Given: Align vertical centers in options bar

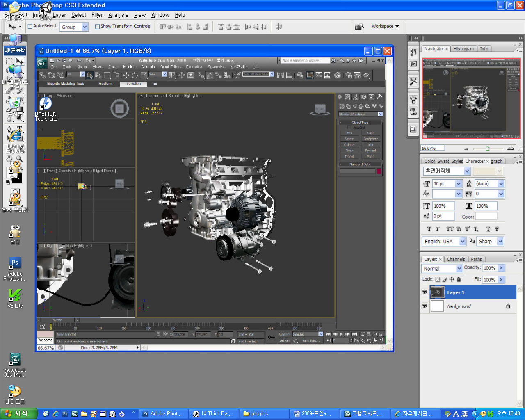Looking at the screenshot, I should tap(171, 27).
